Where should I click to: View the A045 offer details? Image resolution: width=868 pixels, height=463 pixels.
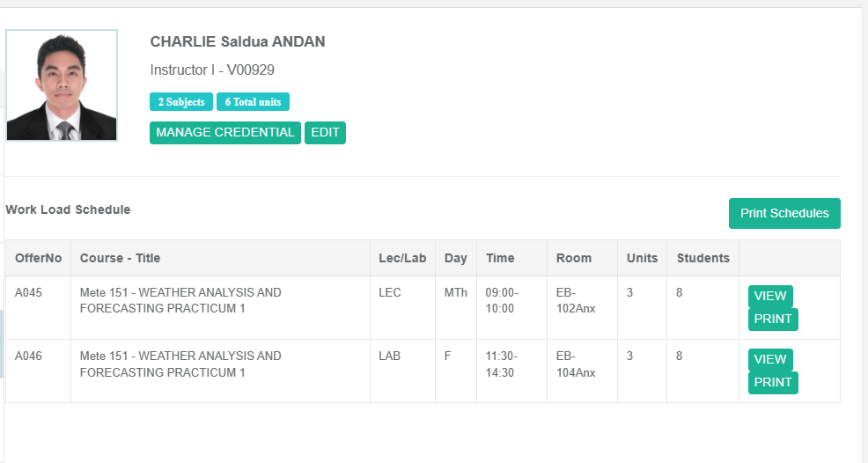pos(770,296)
